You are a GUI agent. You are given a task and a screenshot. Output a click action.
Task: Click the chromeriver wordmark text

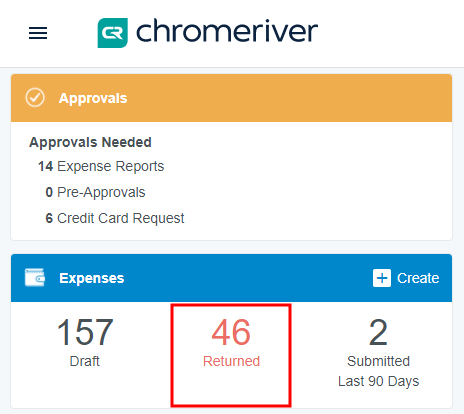coord(227,31)
